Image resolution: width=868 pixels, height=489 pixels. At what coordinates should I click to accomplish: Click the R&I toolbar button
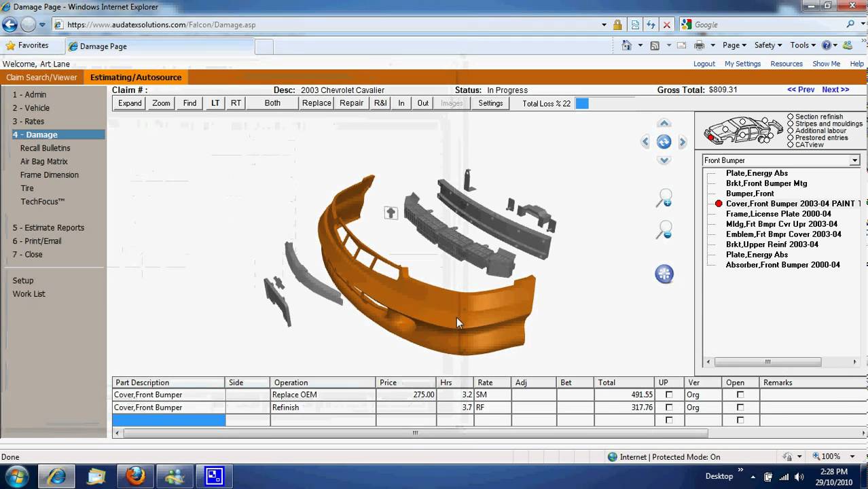pos(380,103)
